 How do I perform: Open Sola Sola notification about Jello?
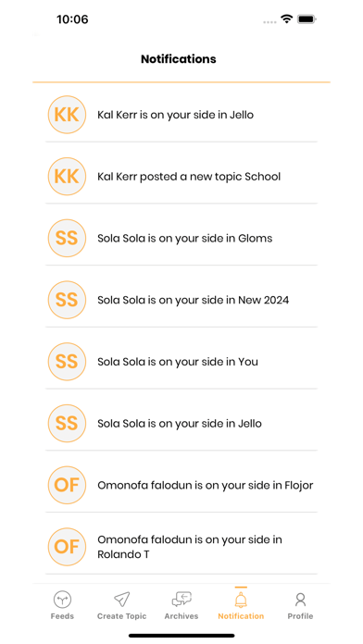pos(181,424)
